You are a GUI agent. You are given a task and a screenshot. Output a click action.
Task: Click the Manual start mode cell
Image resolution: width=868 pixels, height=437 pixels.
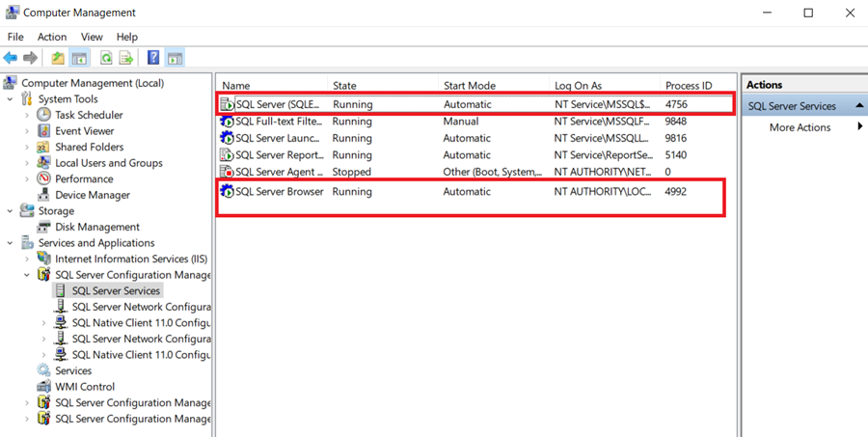pos(461,122)
